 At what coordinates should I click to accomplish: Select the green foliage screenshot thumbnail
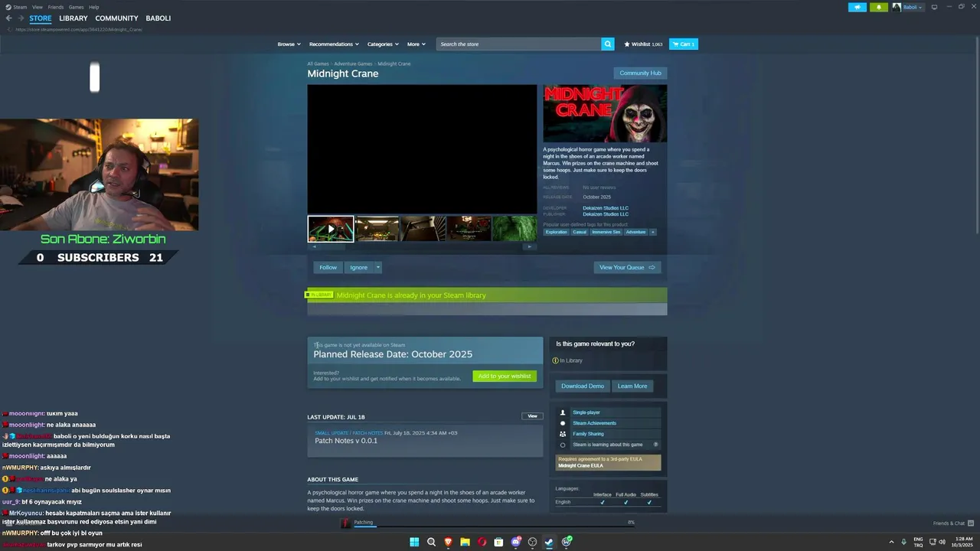(514, 229)
